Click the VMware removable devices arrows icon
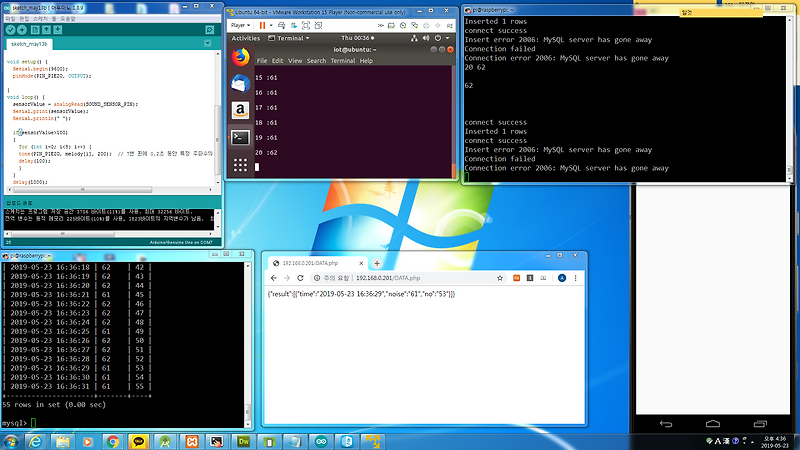The width and height of the screenshot is (800, 450). coord(381,26)
